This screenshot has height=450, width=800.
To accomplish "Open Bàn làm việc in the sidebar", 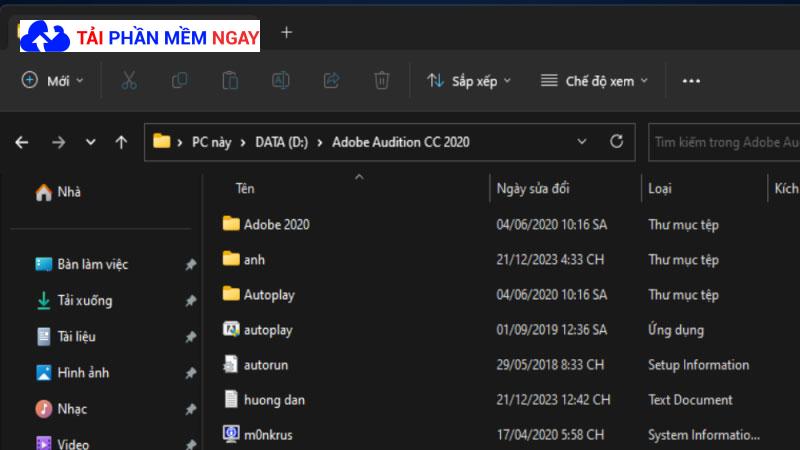I will pyautogui.click(x=82, y=264).
